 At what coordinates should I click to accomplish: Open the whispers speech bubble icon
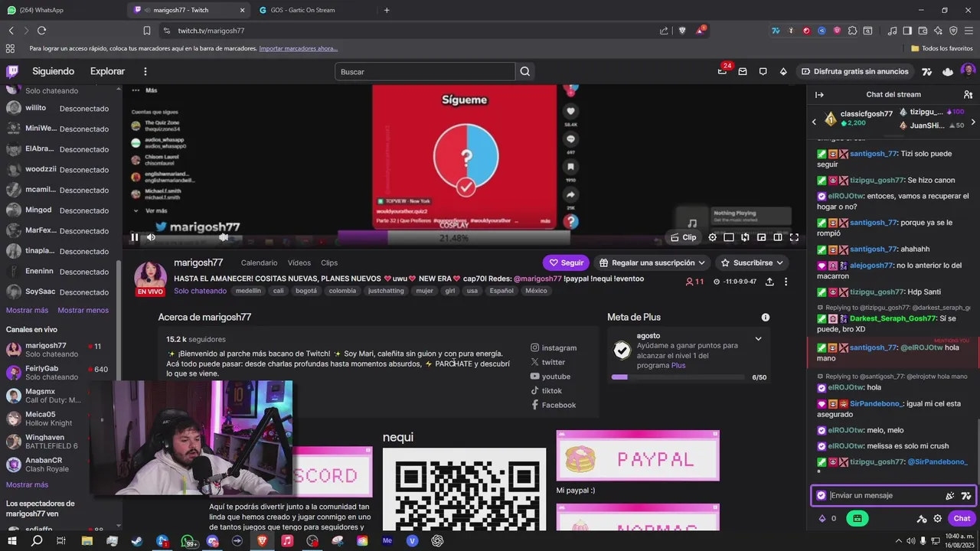[763, 71]
